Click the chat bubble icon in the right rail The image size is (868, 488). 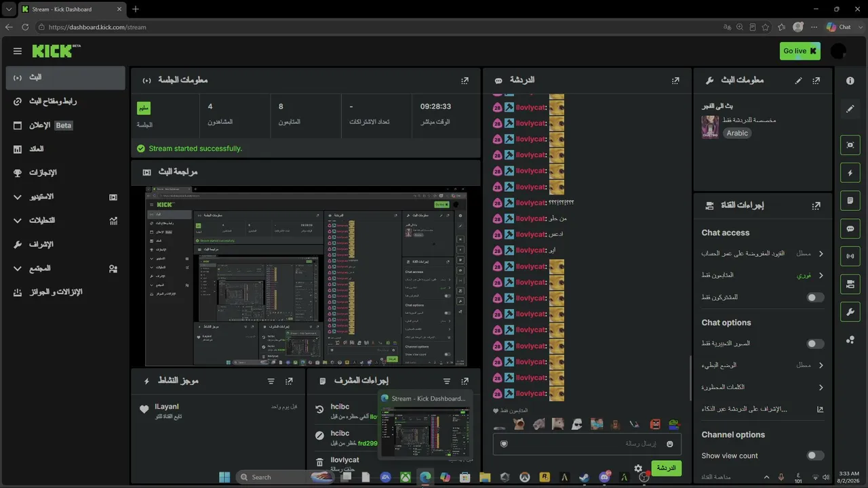850,229
